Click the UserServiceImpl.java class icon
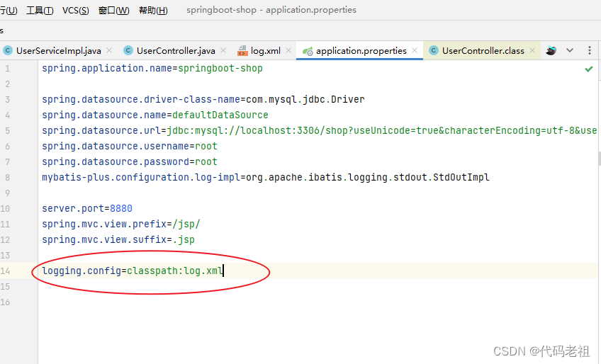The image size is (601, 364). click(x=8, y=50)
